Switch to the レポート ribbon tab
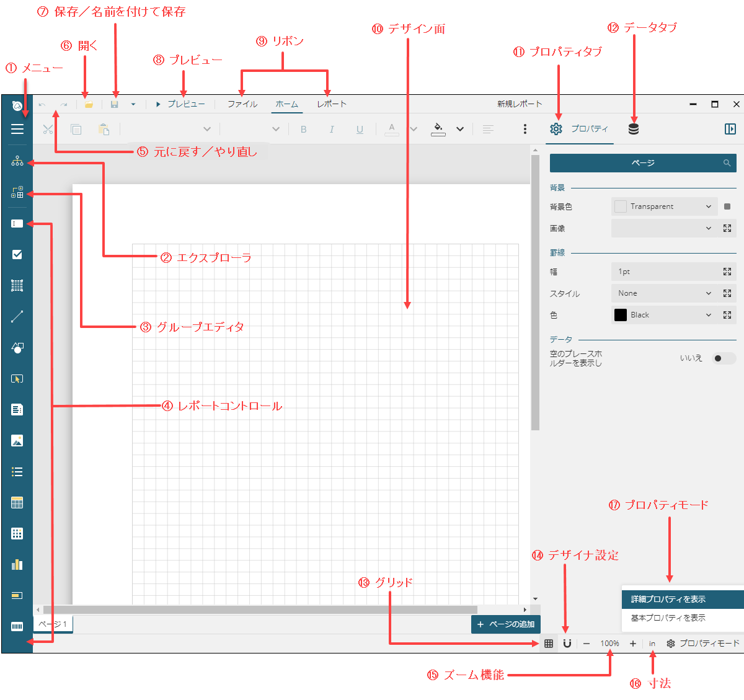Image resolution: width=744 pixels, height=700 pixels. point(331,104)
